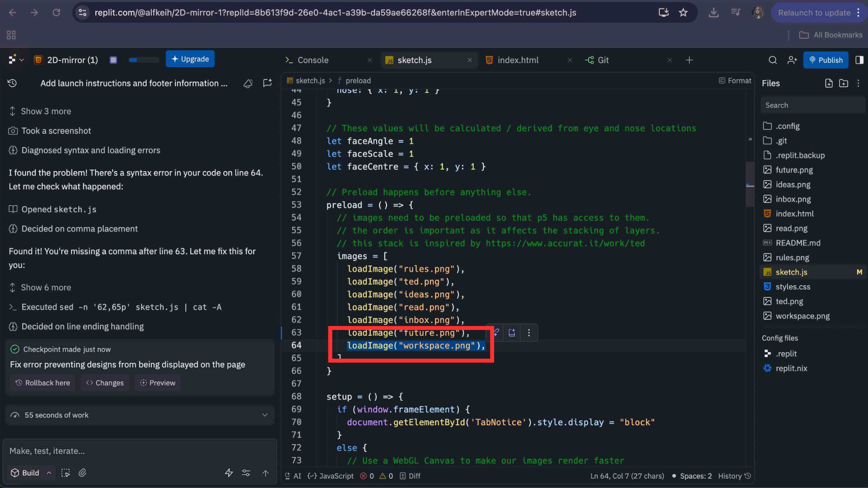Start a new chat with the agent

267,83
